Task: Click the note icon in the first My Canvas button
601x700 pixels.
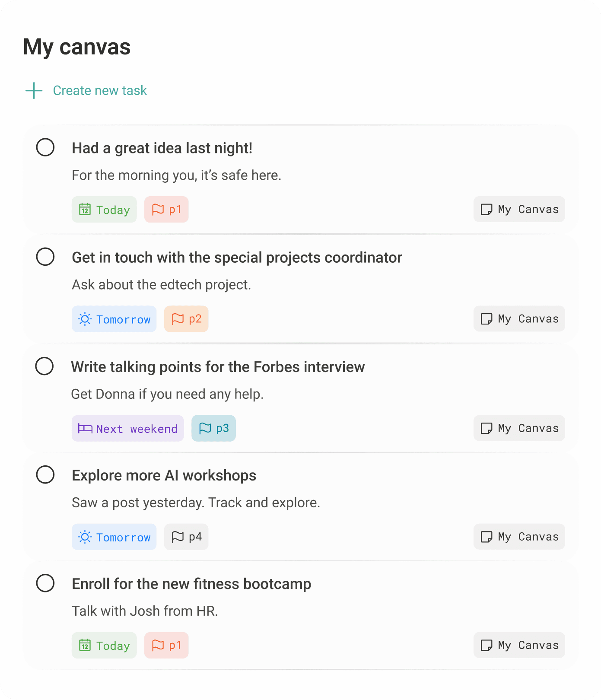Action: coord(487,209)
